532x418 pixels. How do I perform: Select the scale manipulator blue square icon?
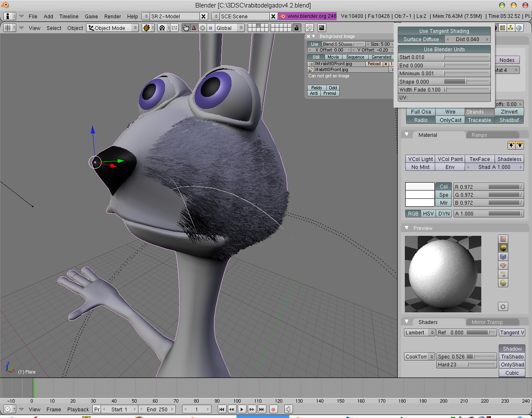pos(210,28)
